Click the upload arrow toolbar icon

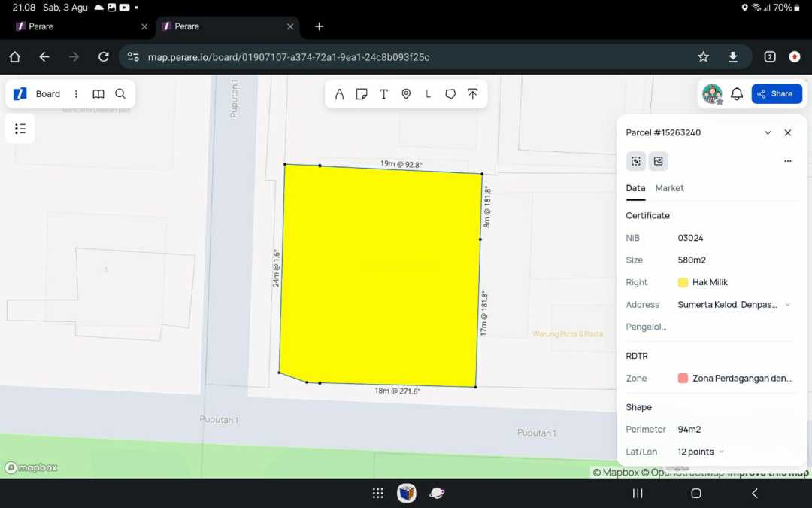click(472, 94)
